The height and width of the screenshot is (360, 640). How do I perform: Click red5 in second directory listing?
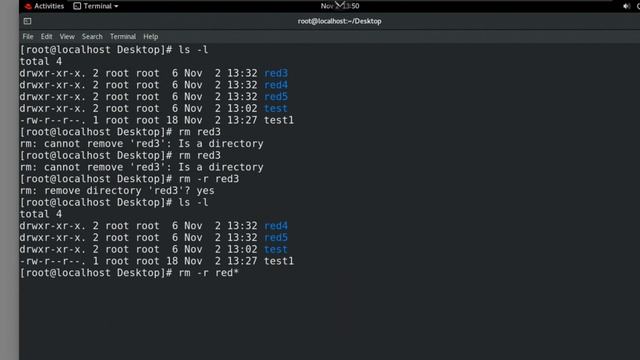276,238
